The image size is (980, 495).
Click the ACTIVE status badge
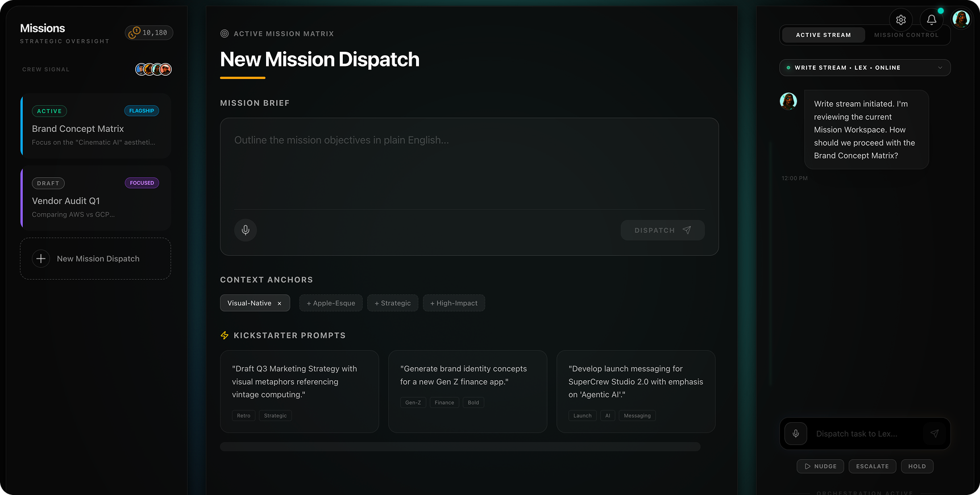pos(49,111)
